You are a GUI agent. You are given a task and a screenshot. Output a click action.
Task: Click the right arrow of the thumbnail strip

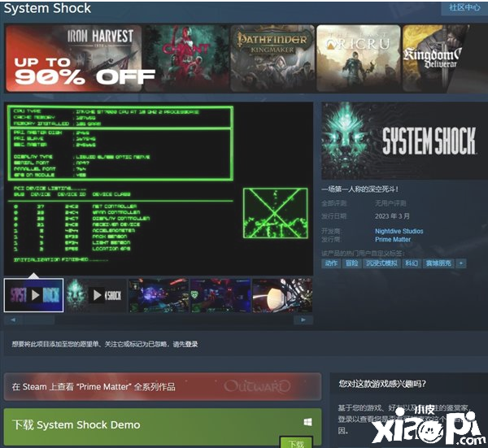303,320
